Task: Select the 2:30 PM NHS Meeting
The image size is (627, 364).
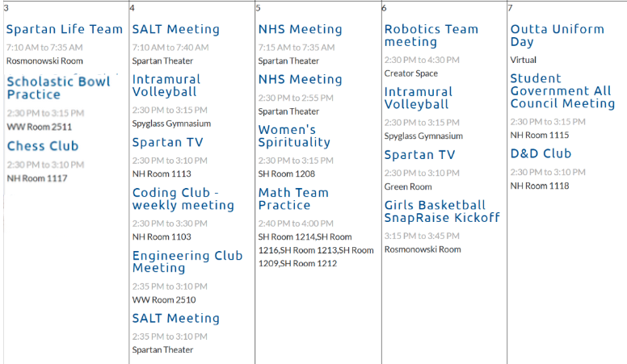Action: coord(301,79)
